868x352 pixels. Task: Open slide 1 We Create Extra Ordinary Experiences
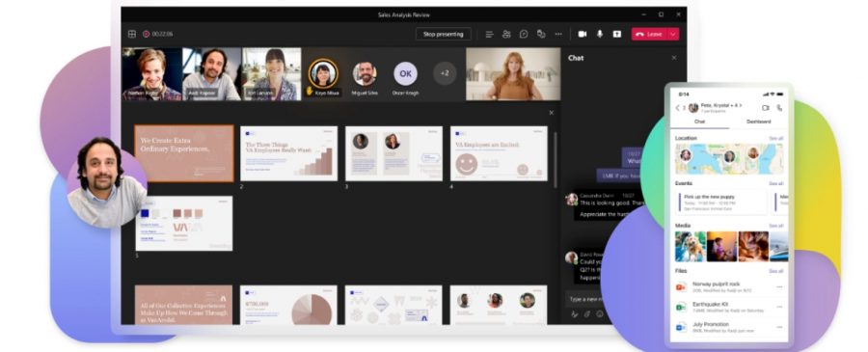click(184, 153)
